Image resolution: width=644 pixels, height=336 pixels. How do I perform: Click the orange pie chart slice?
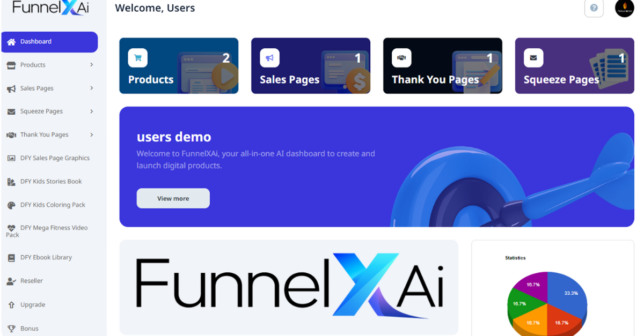531,322
